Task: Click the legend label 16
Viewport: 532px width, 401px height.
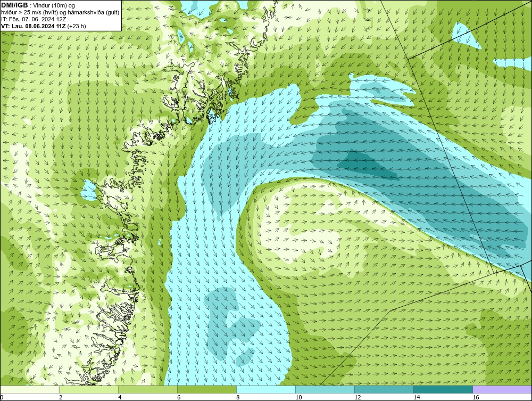Action: tap(475, 397)
